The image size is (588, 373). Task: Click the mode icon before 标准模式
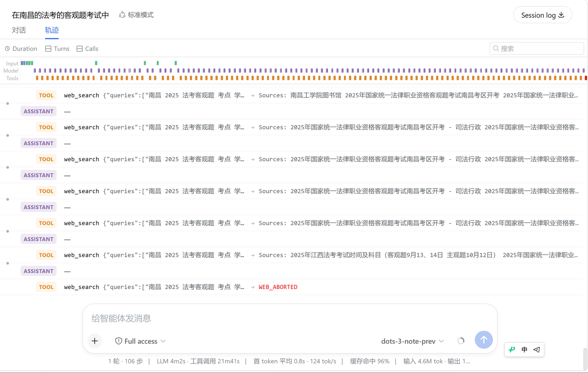(x=122, y=15)
